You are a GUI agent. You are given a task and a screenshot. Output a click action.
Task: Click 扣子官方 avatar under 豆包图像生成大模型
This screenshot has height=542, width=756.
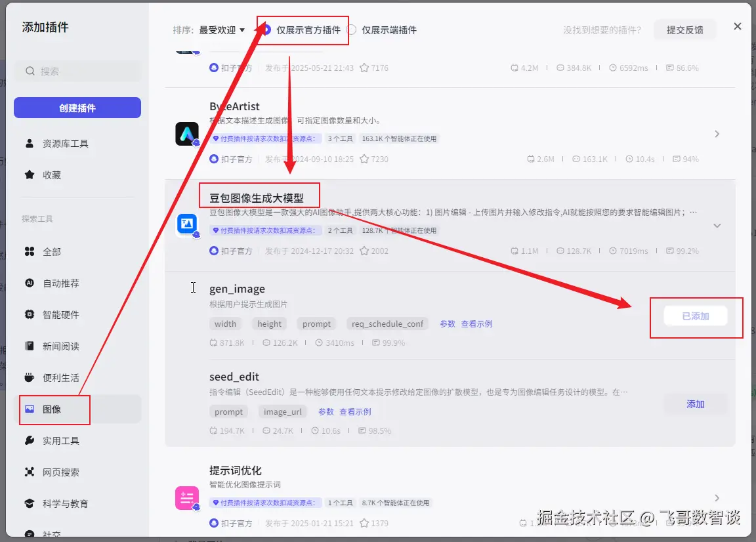214,251
